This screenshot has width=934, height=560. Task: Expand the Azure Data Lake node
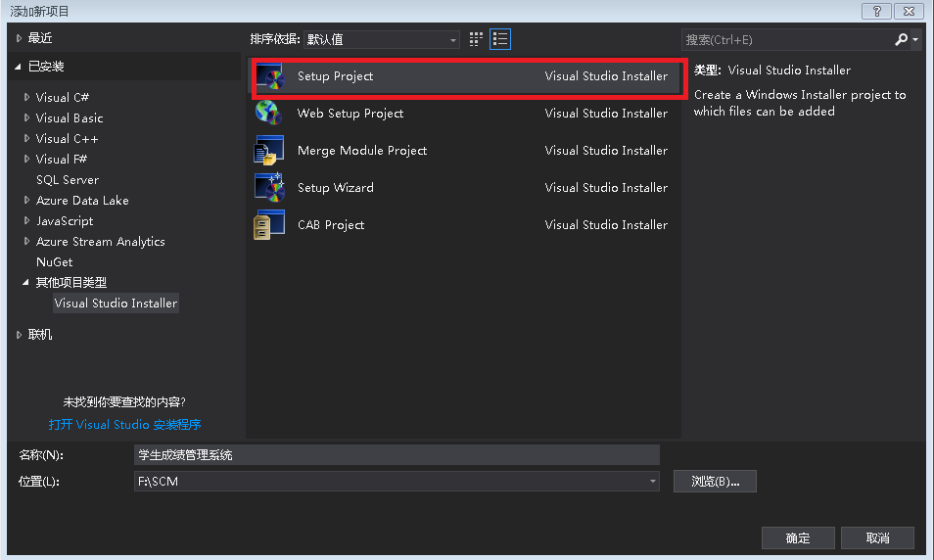tap(26, 200)
